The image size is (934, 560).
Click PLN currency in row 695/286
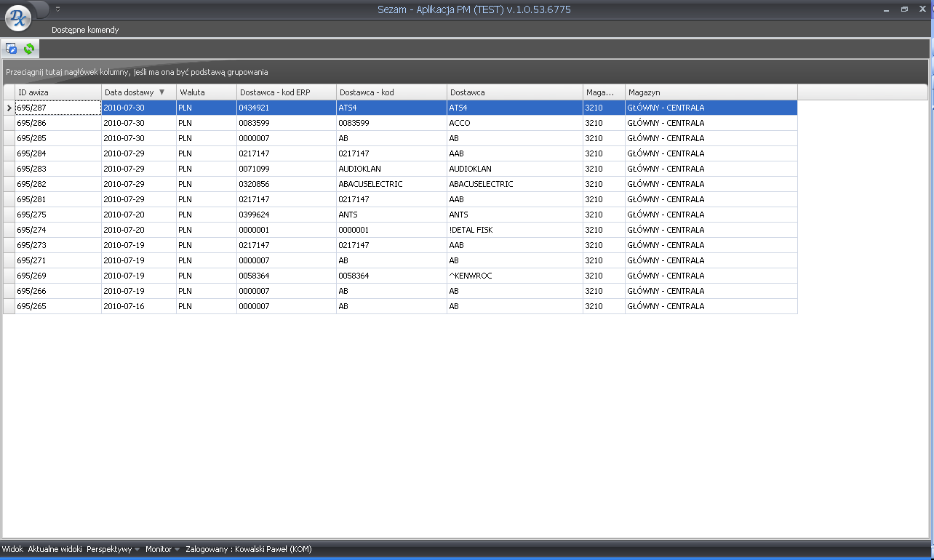coord(207,123)
